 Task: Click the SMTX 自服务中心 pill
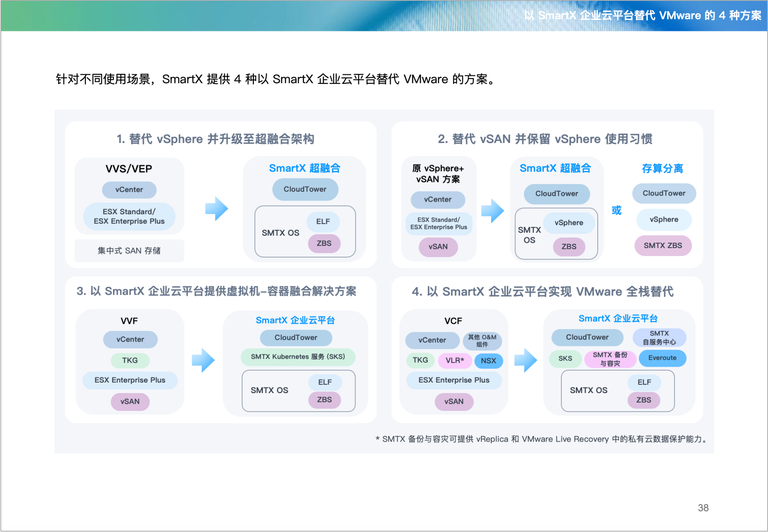tap(659, 338)
